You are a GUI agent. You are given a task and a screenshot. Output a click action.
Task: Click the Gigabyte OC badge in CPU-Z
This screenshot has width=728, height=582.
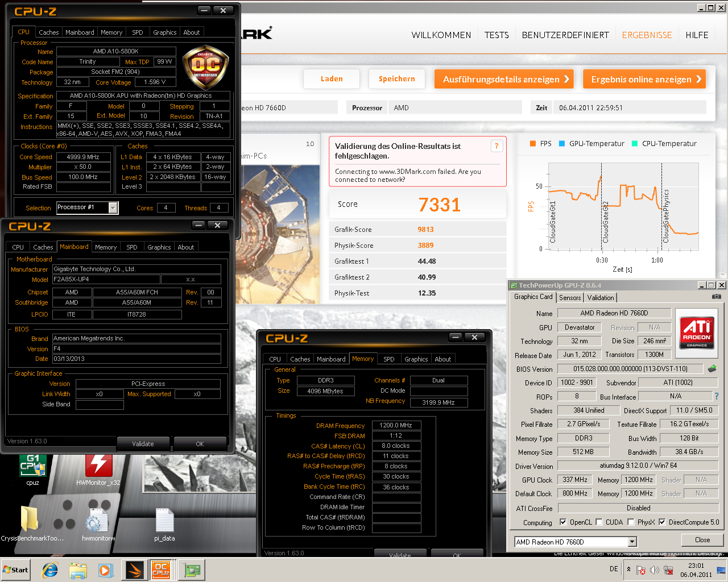[205, 68]
